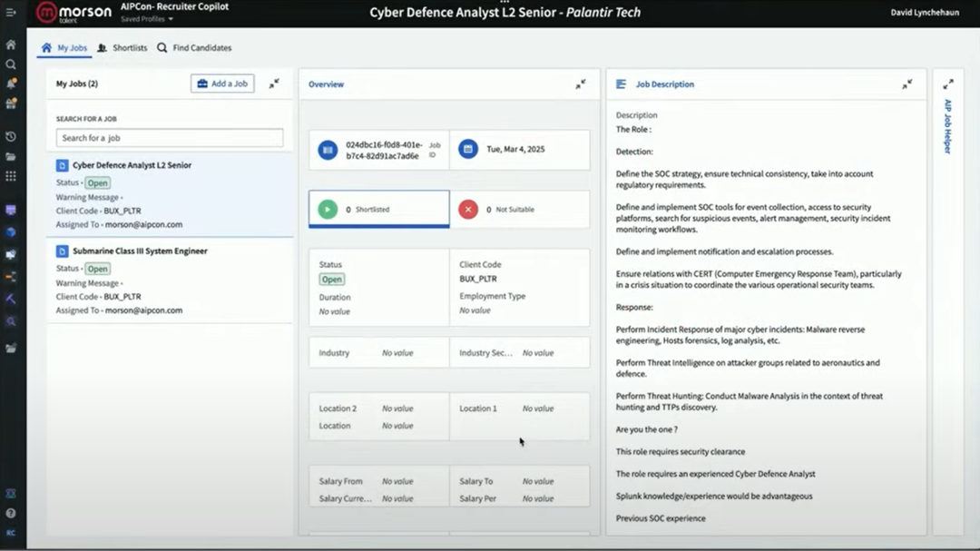Click 'Are you the one ?' line
980x551 pixels.
tap(646, 429)
